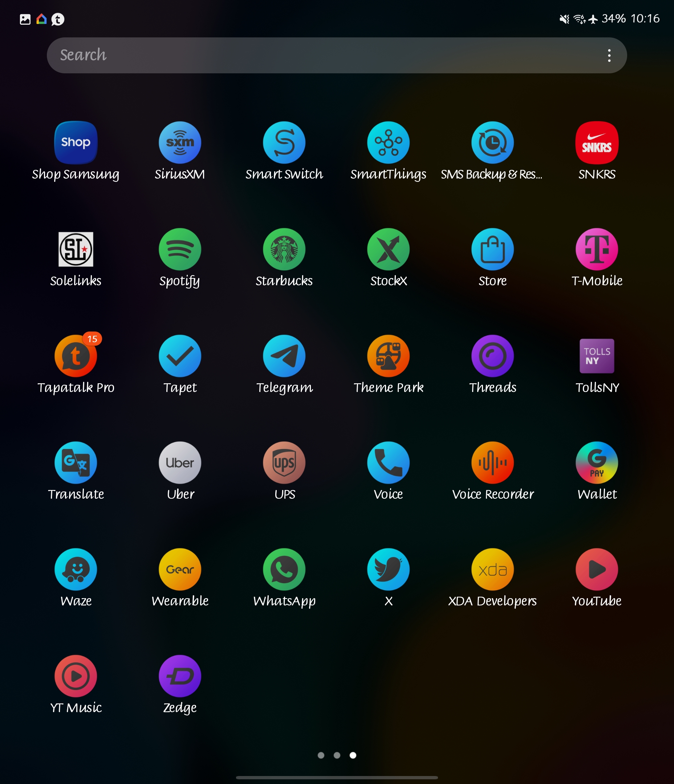Open Waze navigation app
674x784 pixels.
click(76, 569)
